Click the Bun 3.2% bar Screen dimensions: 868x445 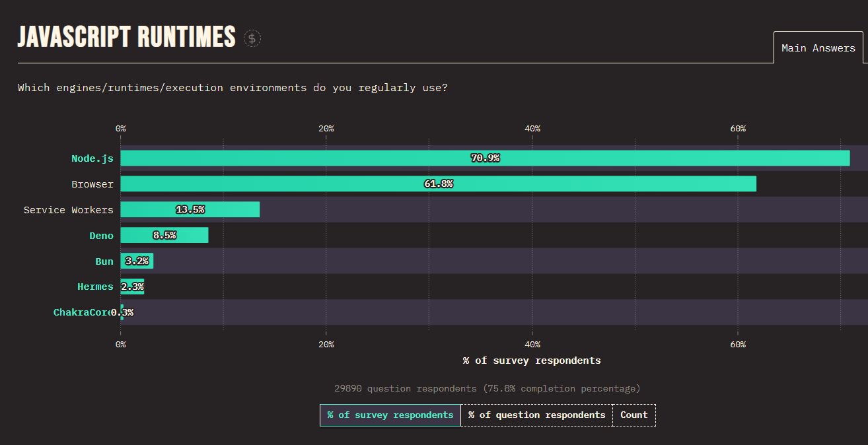coord(137,261)
